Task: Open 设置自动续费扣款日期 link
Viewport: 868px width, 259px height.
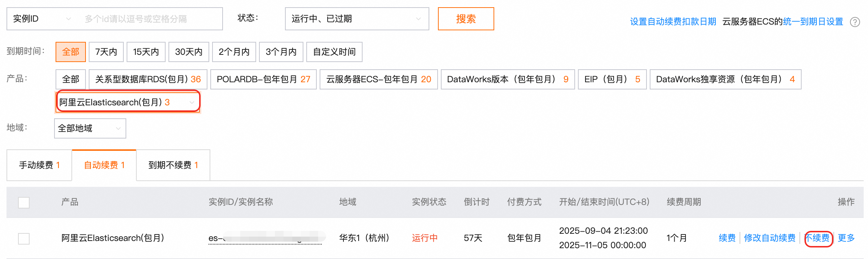Action: click(x=673, y=22)
